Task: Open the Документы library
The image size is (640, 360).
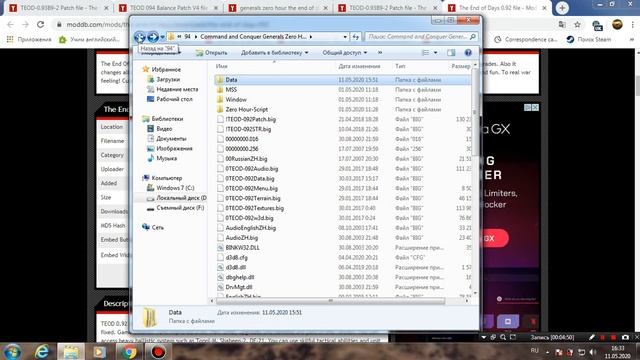Action: [171, 138]
